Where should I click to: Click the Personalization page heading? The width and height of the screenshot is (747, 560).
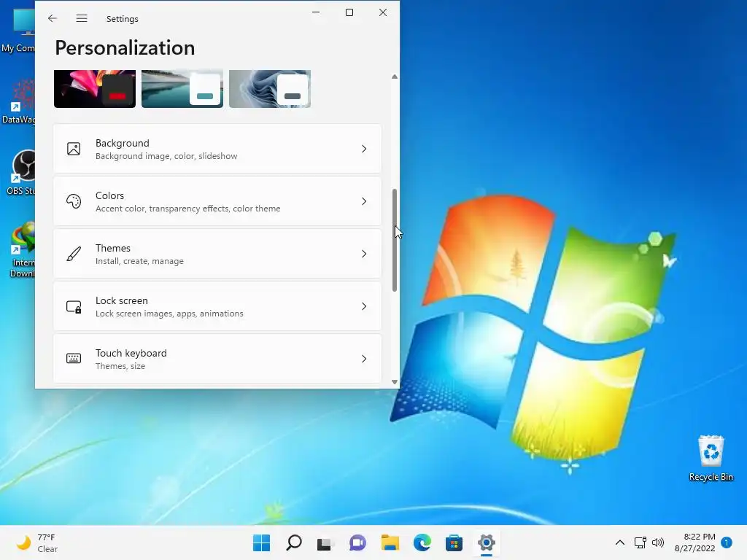125,47
